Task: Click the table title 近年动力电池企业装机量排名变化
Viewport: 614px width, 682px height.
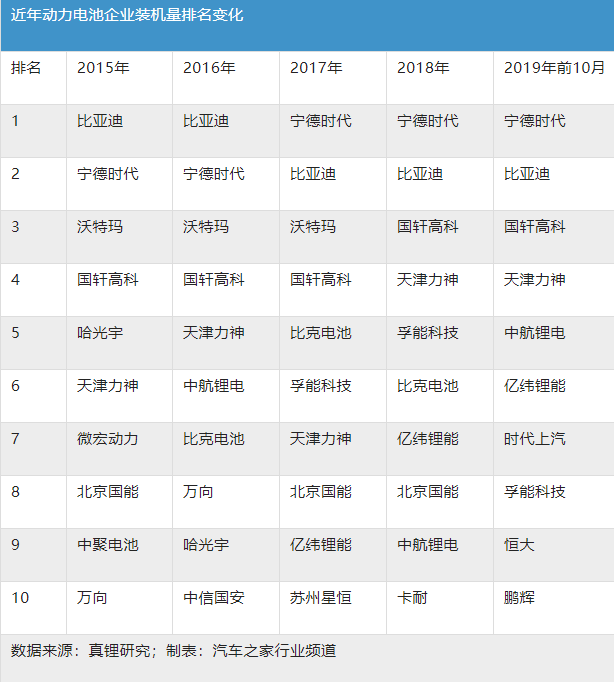Action: pos(127,15)
